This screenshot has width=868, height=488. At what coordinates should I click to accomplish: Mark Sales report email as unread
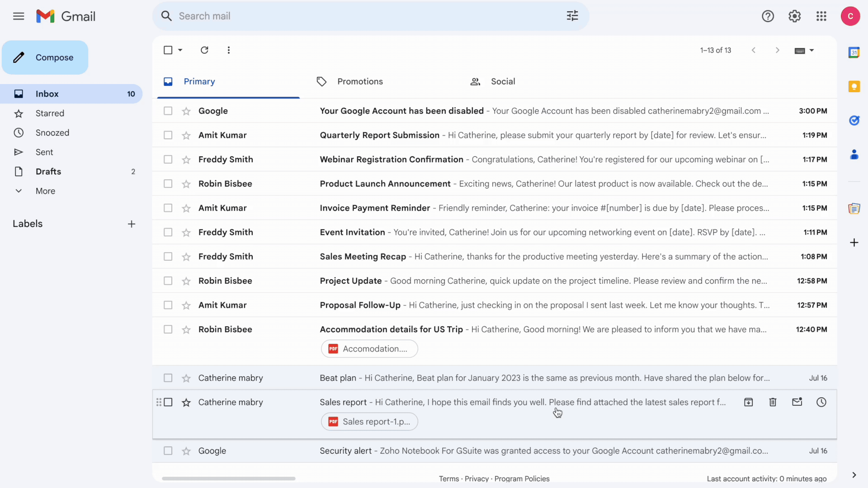[797, 402]
